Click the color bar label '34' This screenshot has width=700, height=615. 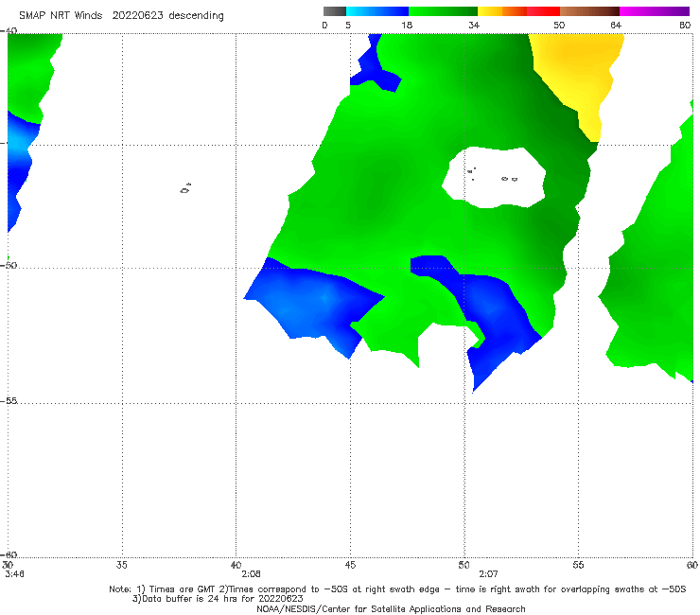[x=474, y=25]
